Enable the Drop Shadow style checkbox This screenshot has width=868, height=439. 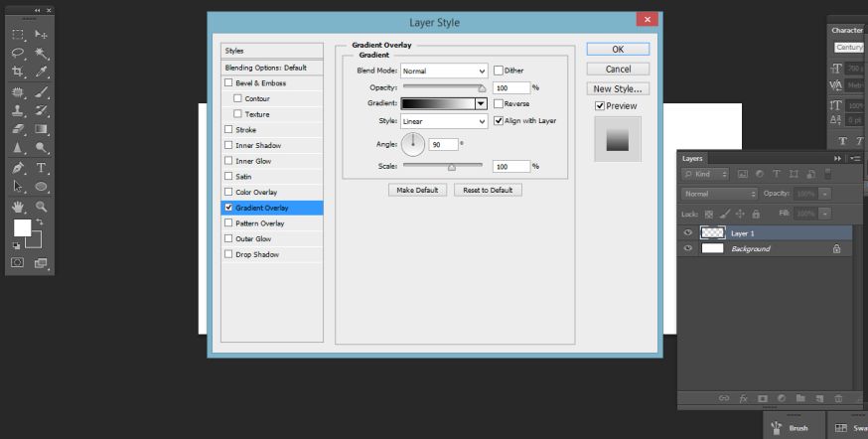tap(229, 254)
